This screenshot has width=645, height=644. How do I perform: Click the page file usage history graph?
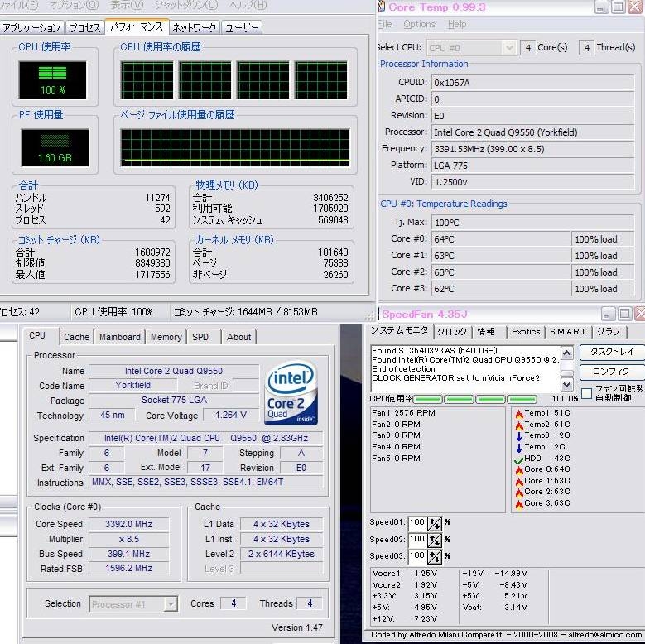[x=235, y=147]
